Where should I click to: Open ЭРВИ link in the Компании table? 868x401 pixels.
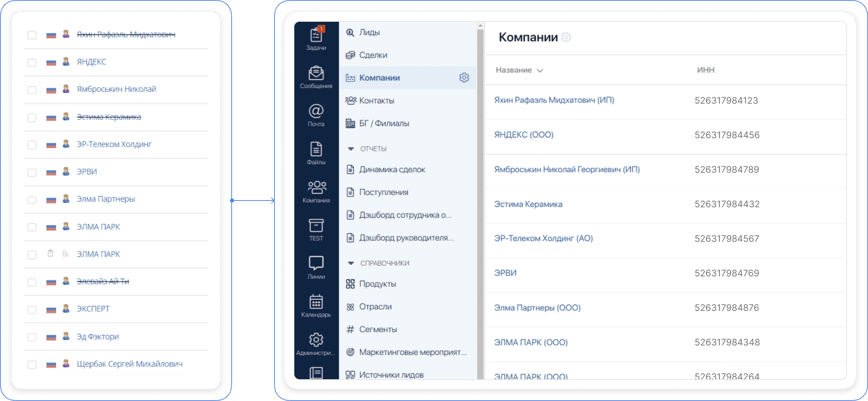[x=505, y=273]
